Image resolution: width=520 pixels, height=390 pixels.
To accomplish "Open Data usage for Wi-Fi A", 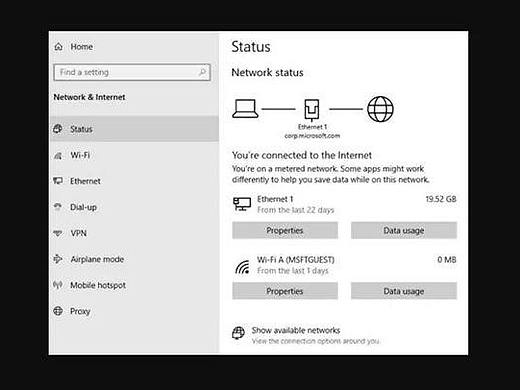I will [404, 291].
